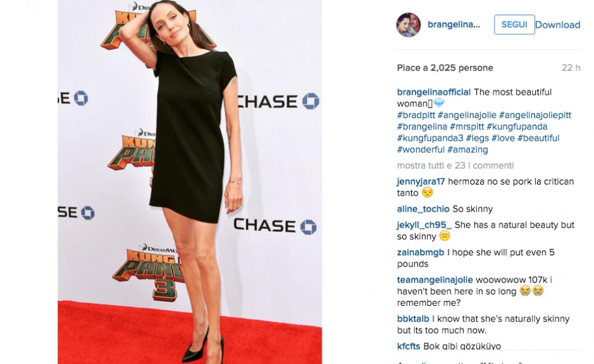The image size is (594, 364).
Task: Open hashtag #angelinajolie
Action: pos(467,115)
